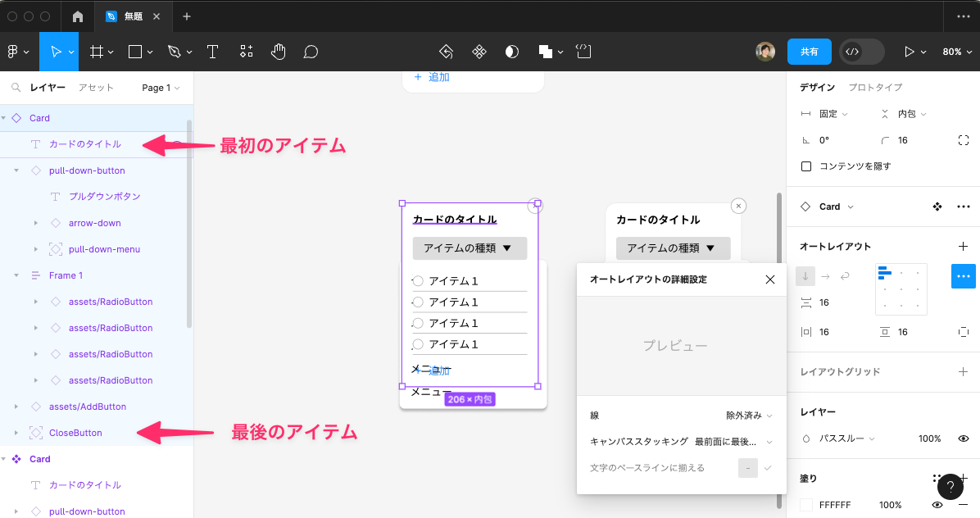
Task: Open auto layout advanced settings button
Action: point(963,276)
